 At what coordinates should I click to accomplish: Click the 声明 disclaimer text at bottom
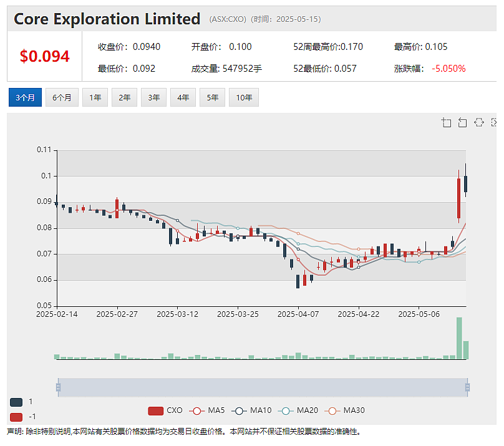183,432
